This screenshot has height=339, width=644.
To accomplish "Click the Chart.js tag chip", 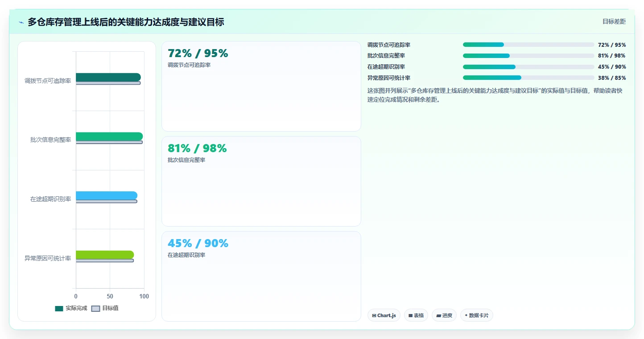I will tap(384, 315).
